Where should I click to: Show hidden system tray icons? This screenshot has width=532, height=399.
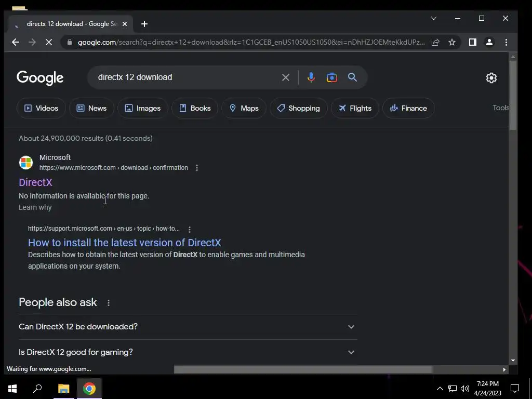[x=440, y=389]
